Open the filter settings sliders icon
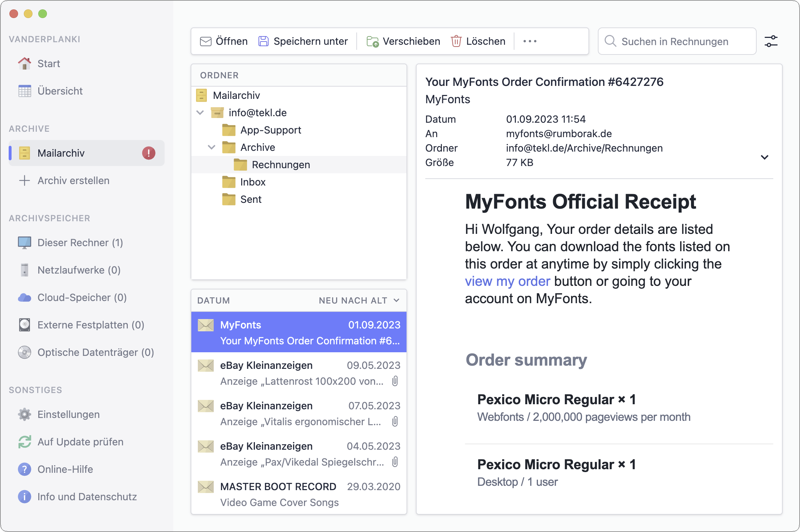This screenshot has width=800, height=532. pos(771,41)
